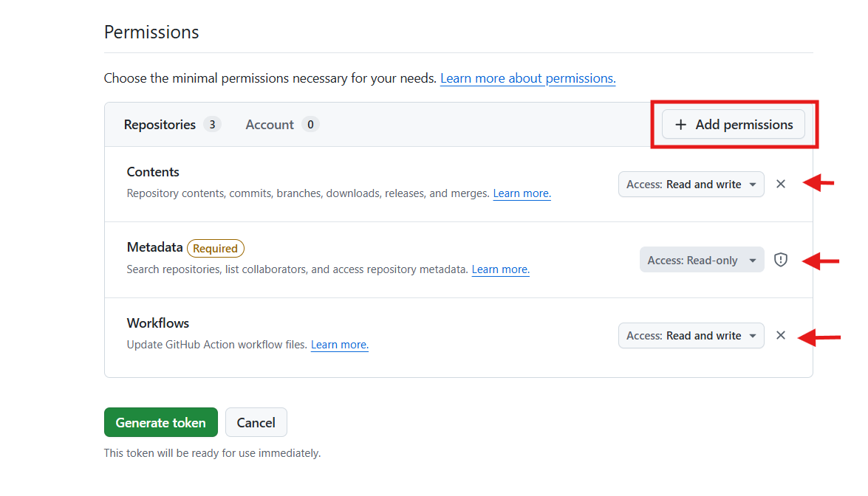Open Learn more about permissions link
This screenshot has height=496, width=868.
[527, 78]
